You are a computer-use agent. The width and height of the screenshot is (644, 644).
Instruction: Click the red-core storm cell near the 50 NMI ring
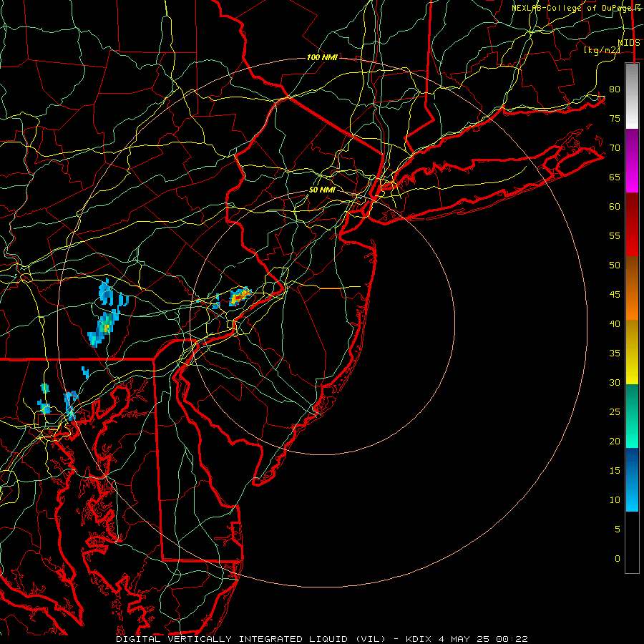point(240,296)
